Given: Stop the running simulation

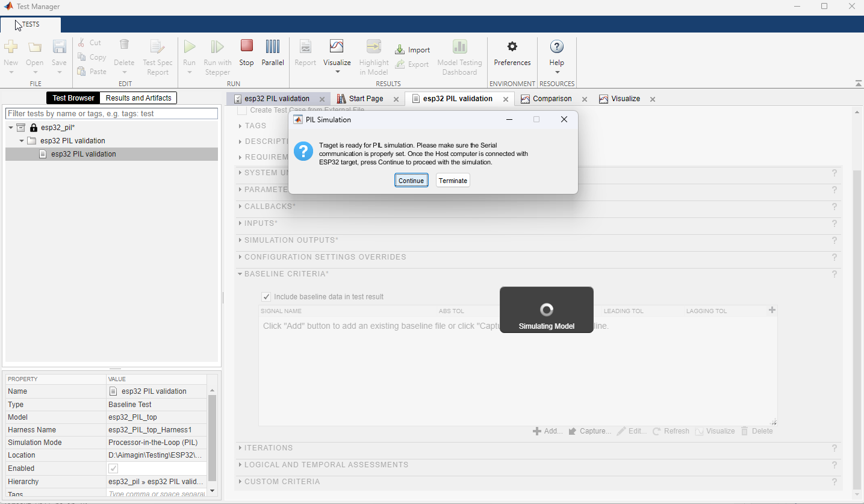Looking at the screenshot, I should 246,52.
